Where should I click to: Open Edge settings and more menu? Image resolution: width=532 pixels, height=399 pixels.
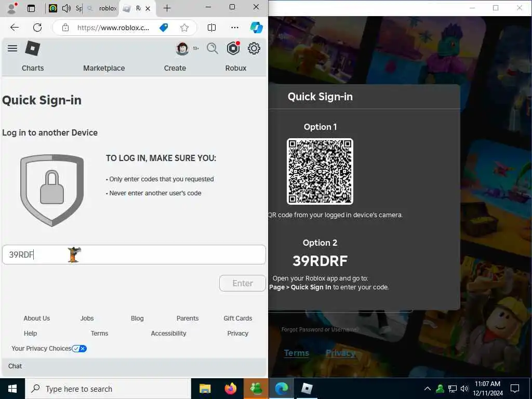[x=234, y=28]
